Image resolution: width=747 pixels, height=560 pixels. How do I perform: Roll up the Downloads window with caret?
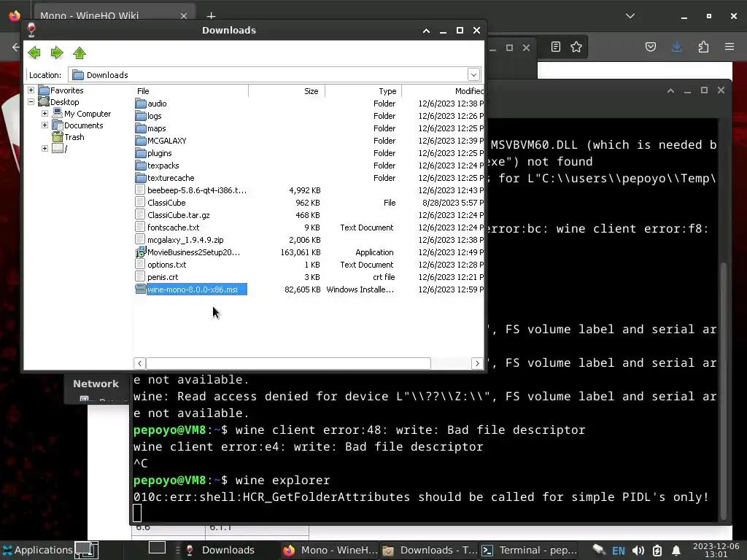coord(426,31)
